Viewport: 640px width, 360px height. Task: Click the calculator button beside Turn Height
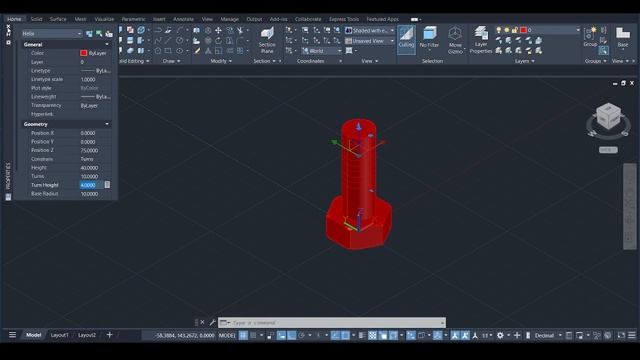(107, 185)
